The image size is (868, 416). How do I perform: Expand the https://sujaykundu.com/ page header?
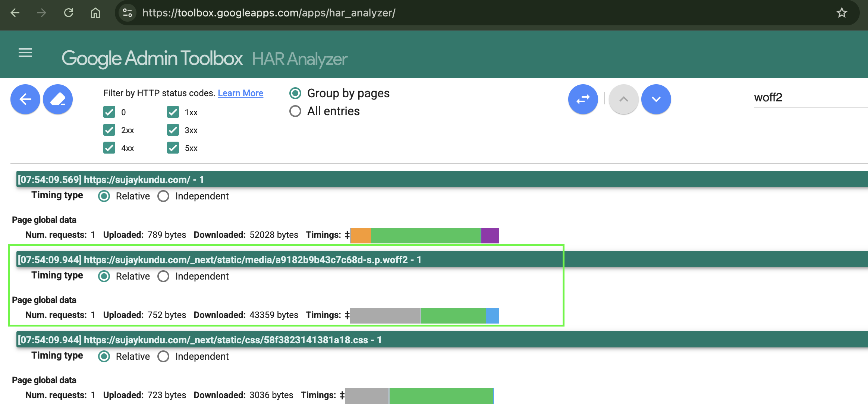click(x=442, y=179)
